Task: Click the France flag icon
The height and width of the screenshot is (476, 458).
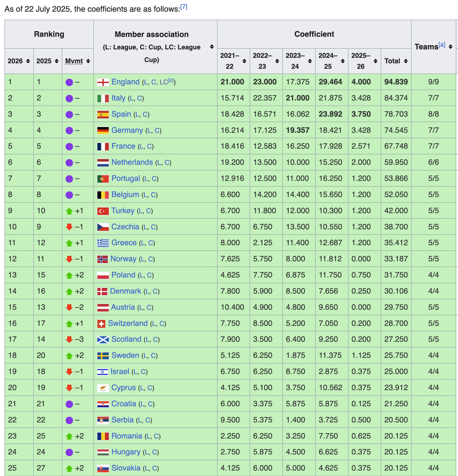Action: coord(103,146)
